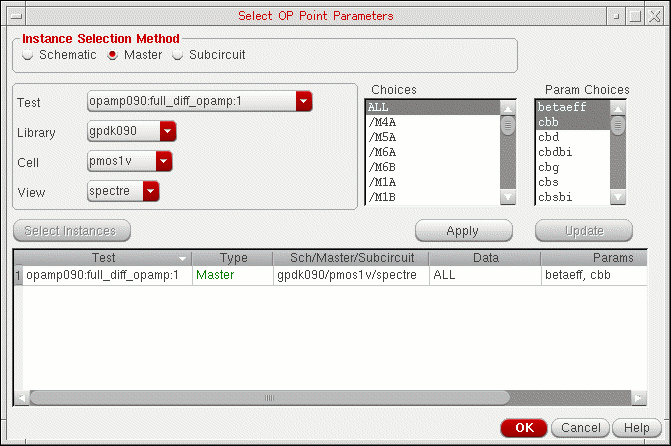Select ALL in the Choices list
The image size is (671, 446).
[x=430, y=106]
